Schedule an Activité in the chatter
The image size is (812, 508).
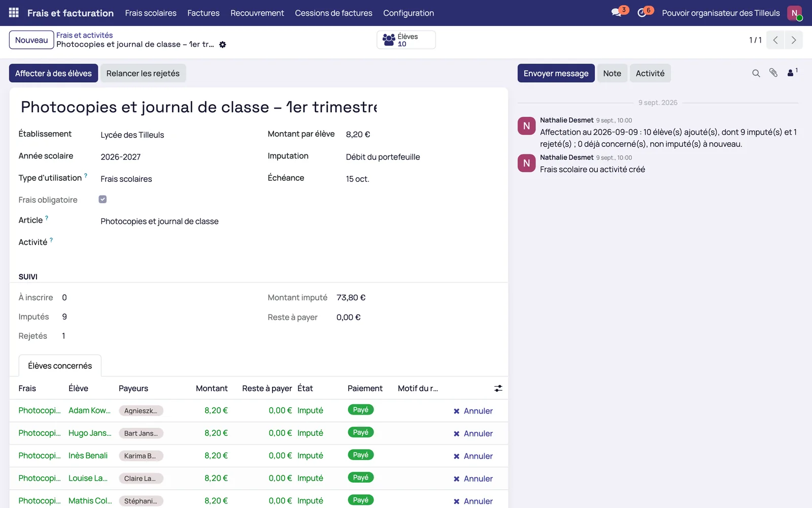[x=650, y=73]
